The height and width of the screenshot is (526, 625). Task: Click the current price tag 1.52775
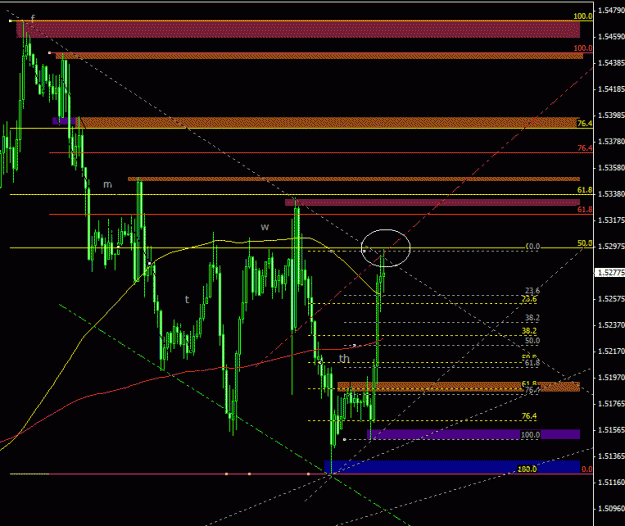[x=610, y=273]
